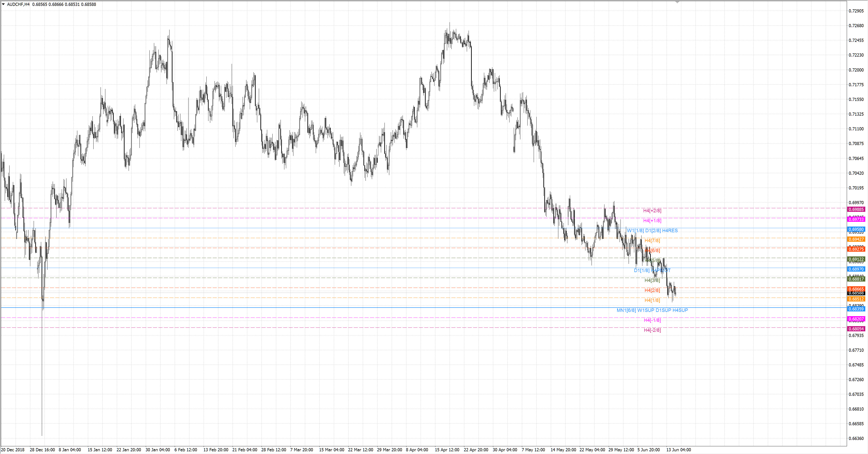Click the 0.69580 blue price tag

tap(856, 229)
